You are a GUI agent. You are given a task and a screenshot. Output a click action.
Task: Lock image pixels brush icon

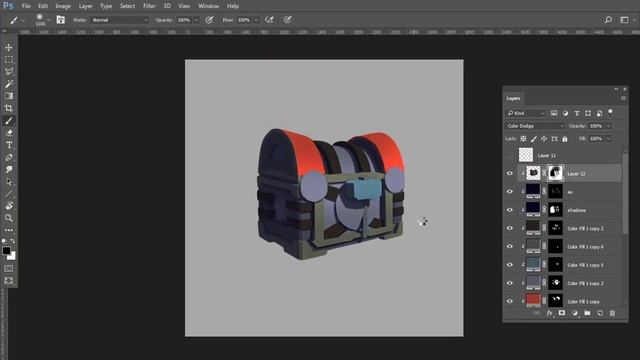(534, 139)
